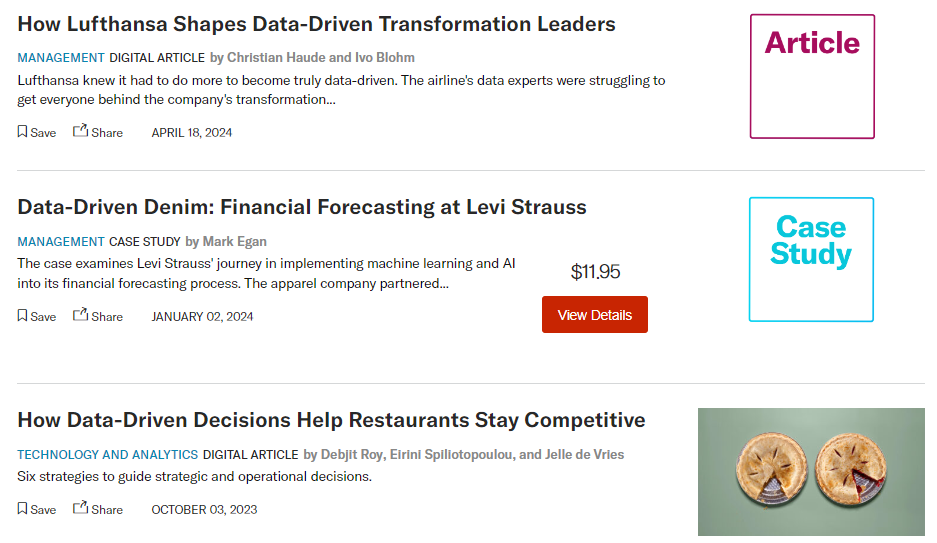Click Save bookmark icon for Lufthansa article

[23, 132]
